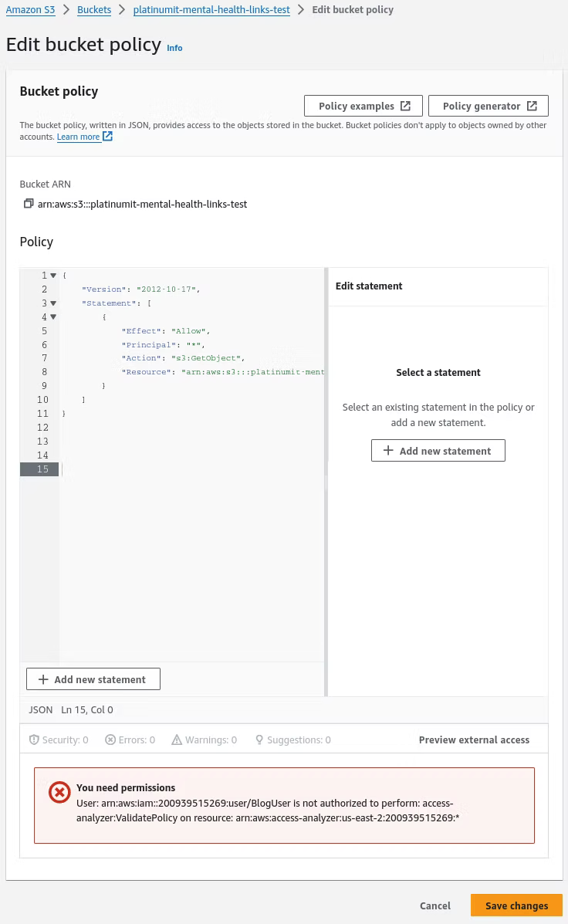
Task: Place cursor on line 15 of the policy editor
Action: click(x=191, y=469)
